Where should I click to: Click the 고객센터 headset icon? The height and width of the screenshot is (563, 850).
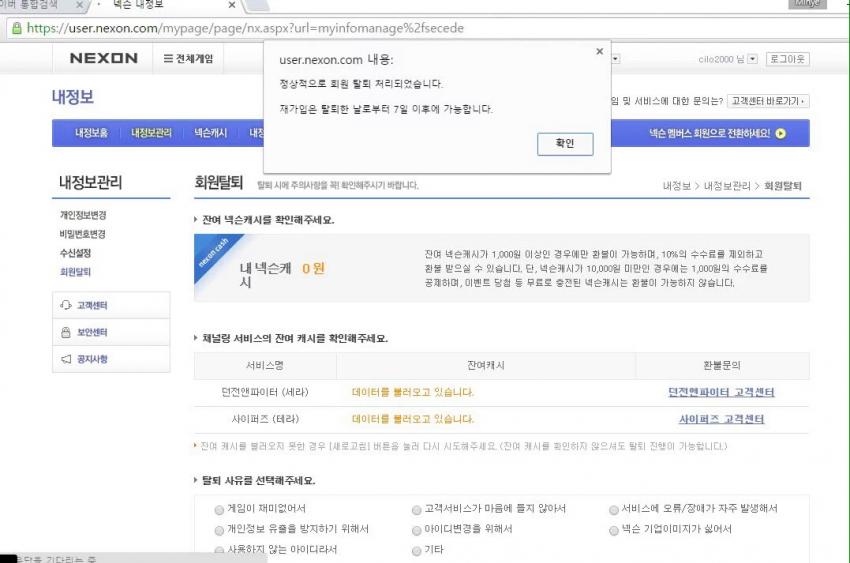66,305
